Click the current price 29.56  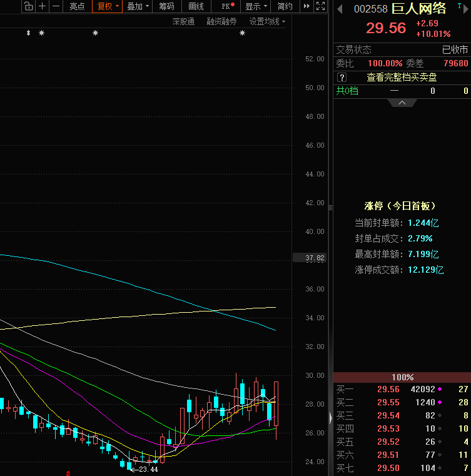(386, 28)
